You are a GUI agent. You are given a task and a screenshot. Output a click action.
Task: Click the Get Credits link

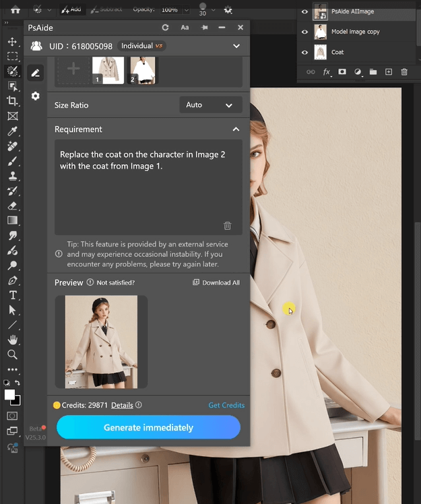(226, 406)
